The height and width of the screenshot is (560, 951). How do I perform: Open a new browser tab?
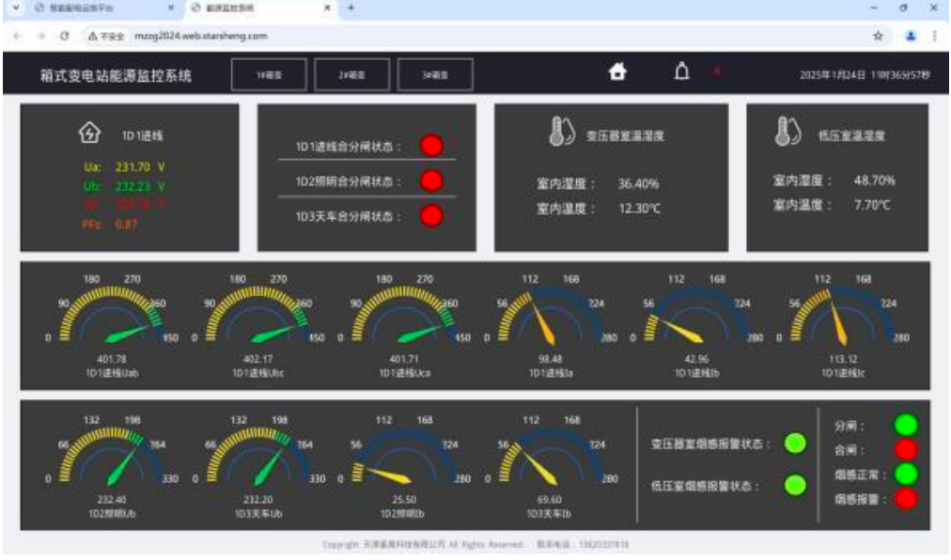tap(351, 8)
